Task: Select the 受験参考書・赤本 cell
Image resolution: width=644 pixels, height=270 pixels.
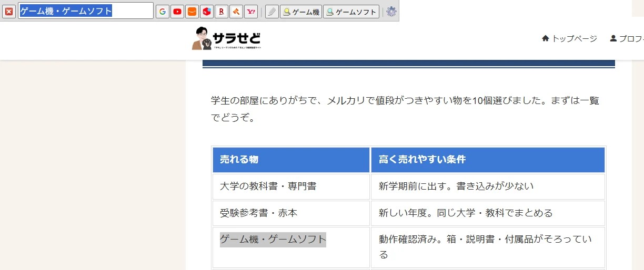Action: point(291,213)
